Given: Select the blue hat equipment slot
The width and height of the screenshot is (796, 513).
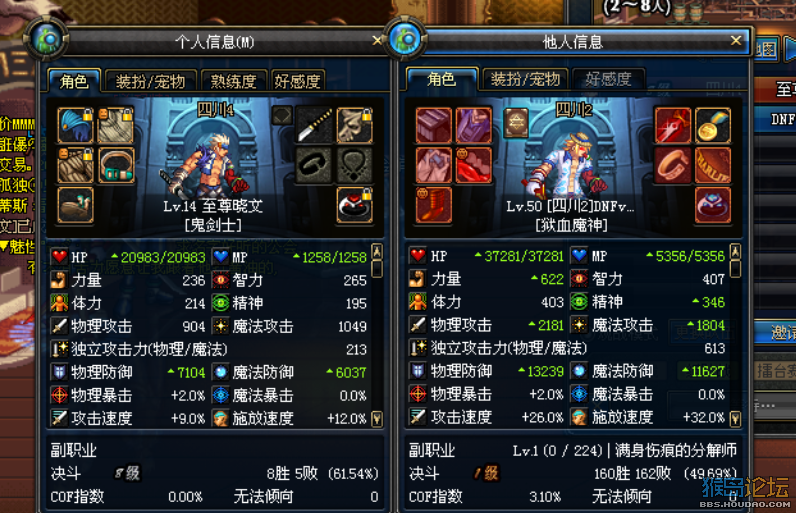Looking at the screenshot, I should [x=76, y=125].
